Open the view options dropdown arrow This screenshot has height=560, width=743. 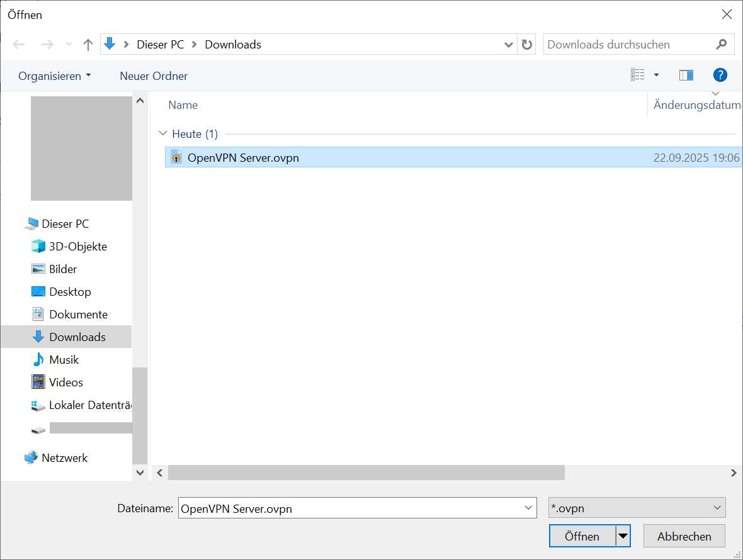(656, 76)
